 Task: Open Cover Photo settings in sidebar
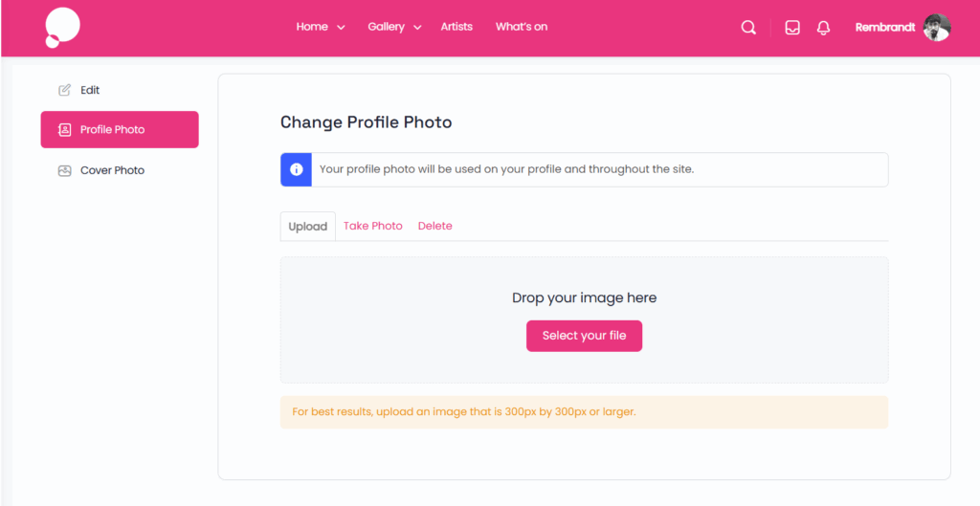[112, 170]
